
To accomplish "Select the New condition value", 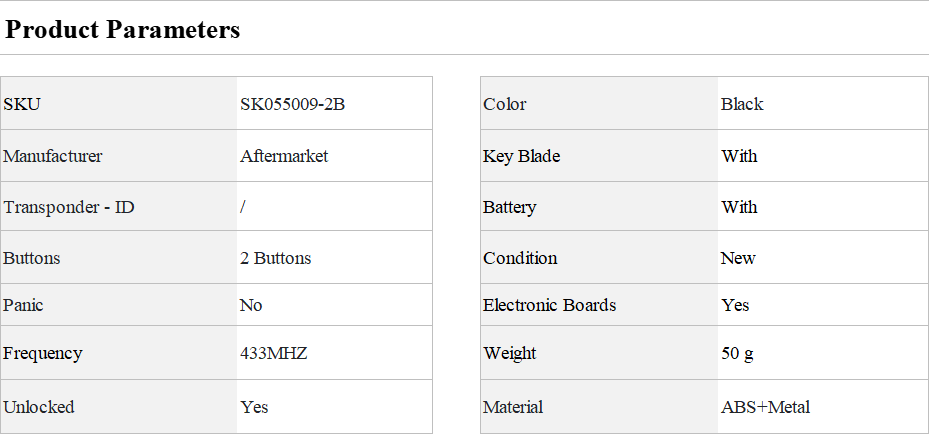I will (x=739, y=258).
